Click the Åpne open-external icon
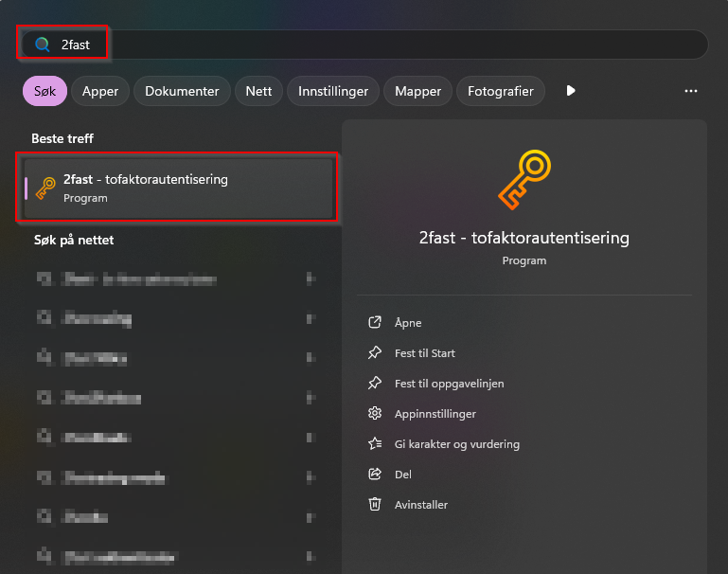The width and height of the screenshot is (728, 574). 375,322
